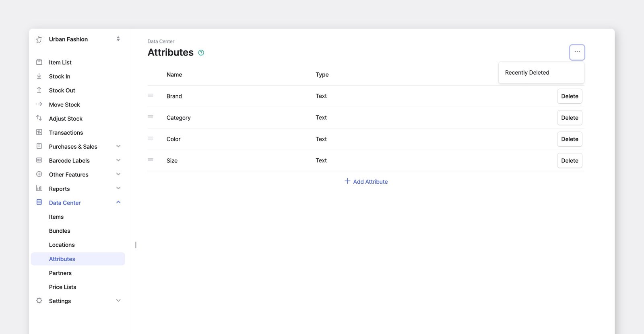Viewport: 644px width, 334px height.
Task: Click the Settings gear icon
Action: [39, 301]
